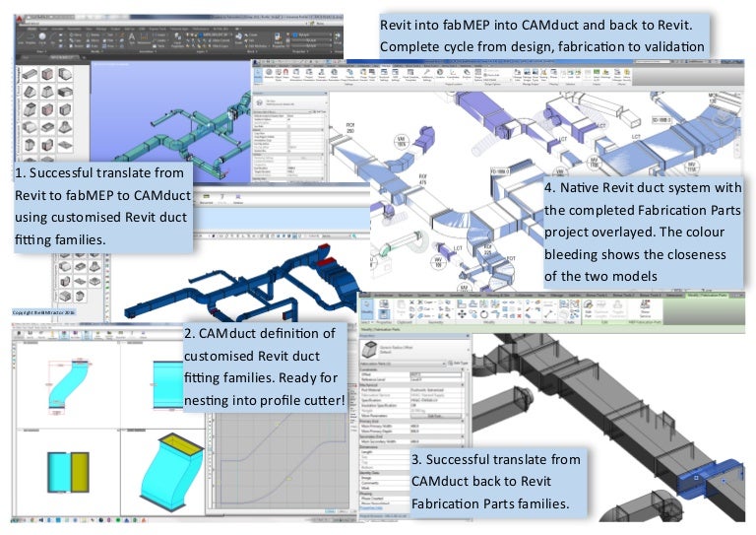Image resolution: width=756 pixels, height=535 pixels.
Task: Select the Move tool in lower Revit ribbon
Action: pos(462,313)
